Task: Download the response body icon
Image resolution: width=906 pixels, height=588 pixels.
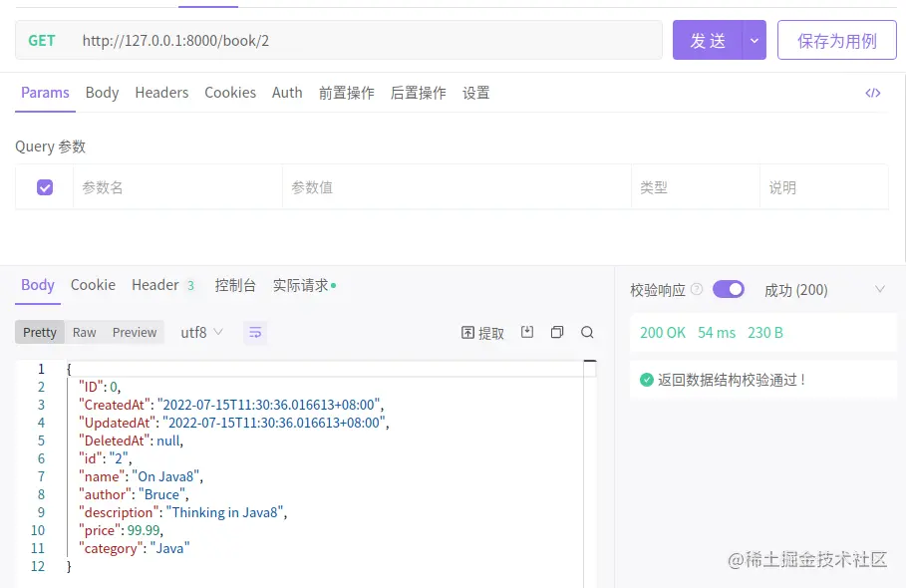Action: point(527,332)
